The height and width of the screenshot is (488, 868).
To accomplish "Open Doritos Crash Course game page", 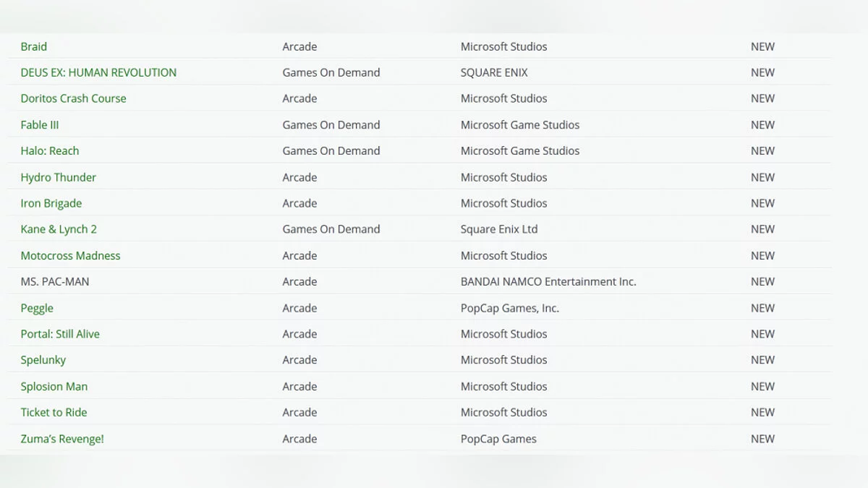I will (73, 98).
